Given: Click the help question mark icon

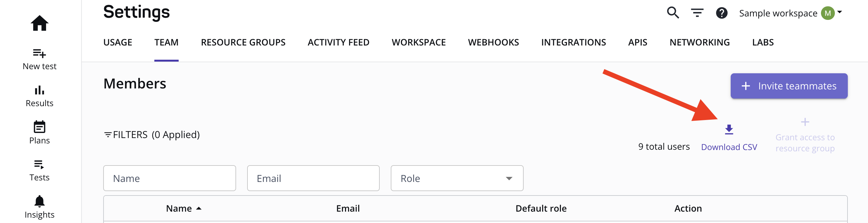Looking at the screenshot, I should pos(722,13).
